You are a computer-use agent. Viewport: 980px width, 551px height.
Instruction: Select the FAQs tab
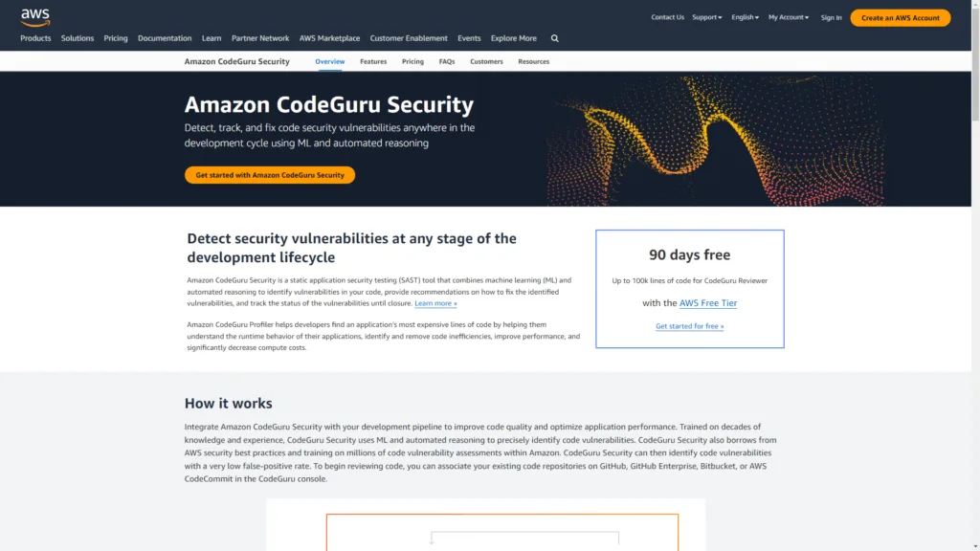(x=446, y=61)
